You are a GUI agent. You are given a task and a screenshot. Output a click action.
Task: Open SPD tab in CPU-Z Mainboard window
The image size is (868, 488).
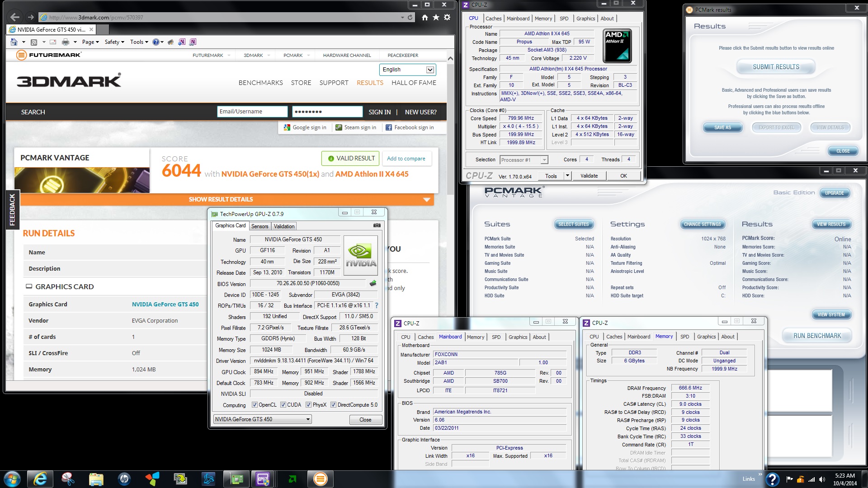point(496,337)
